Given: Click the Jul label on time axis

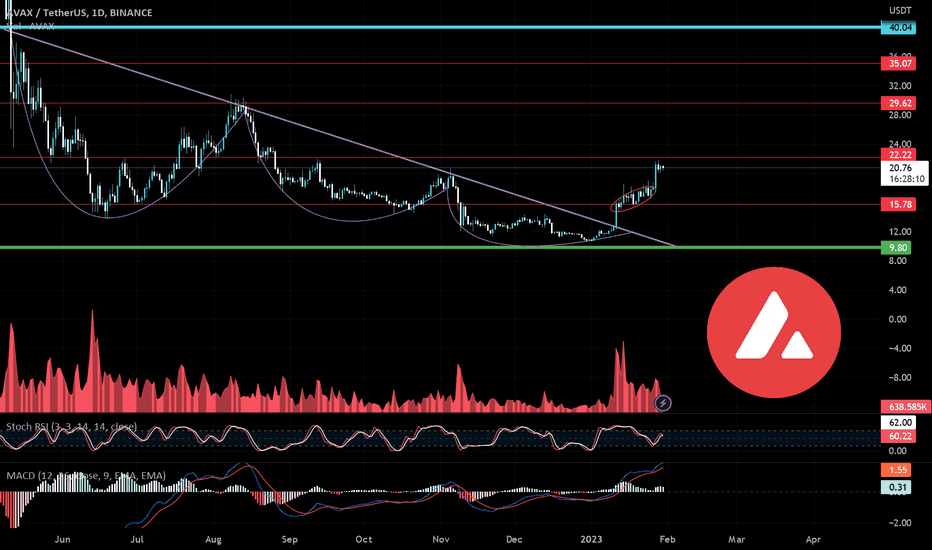Looking at the screenshot, I should [x=137, y=539].
